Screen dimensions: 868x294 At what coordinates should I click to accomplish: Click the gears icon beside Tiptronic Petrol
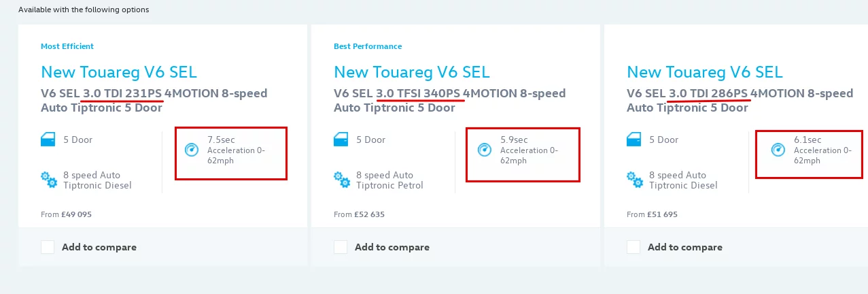pyautogui.click(x=342, y=180)
